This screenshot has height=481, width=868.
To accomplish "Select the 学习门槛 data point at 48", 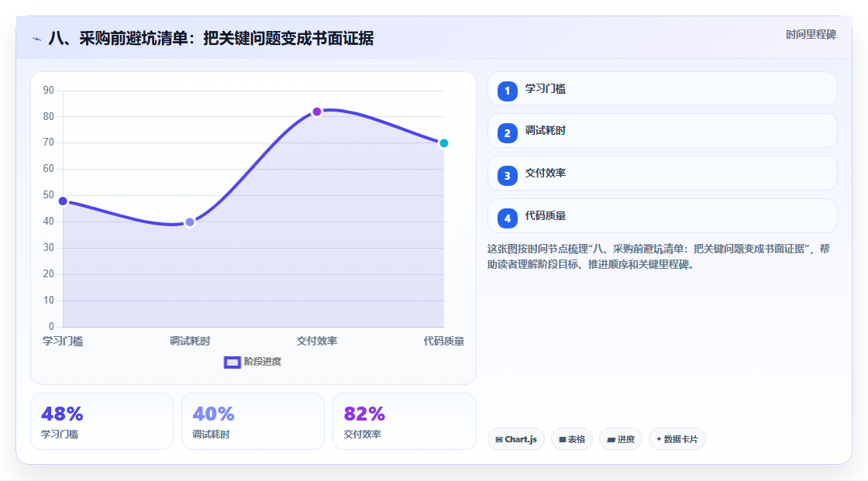I will [x=63, y=201].
